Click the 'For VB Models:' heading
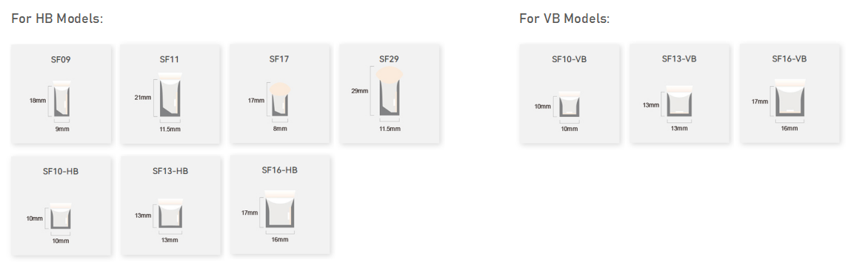The width and height of the screenshot is (868, 274). (x=564, y=19)
